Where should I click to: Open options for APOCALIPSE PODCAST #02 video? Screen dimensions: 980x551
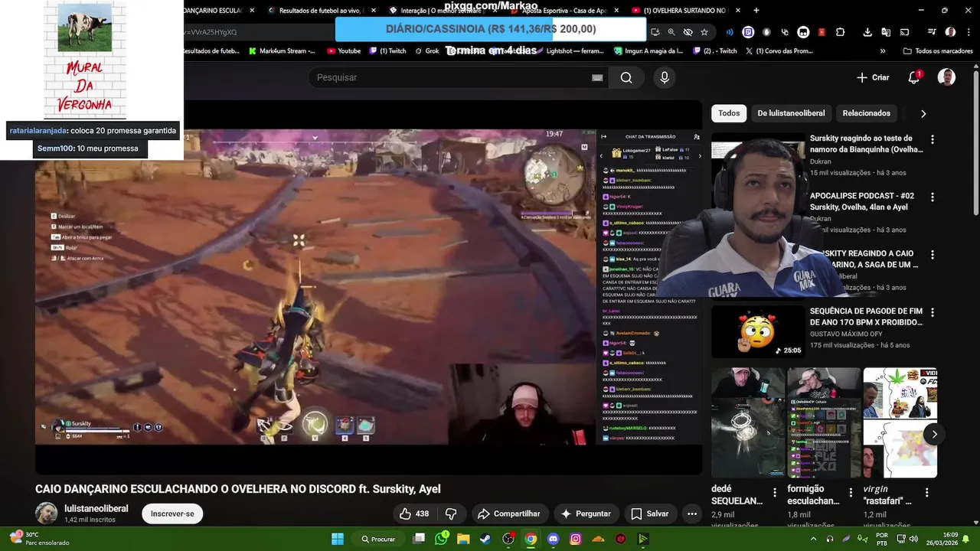[933, 197]
